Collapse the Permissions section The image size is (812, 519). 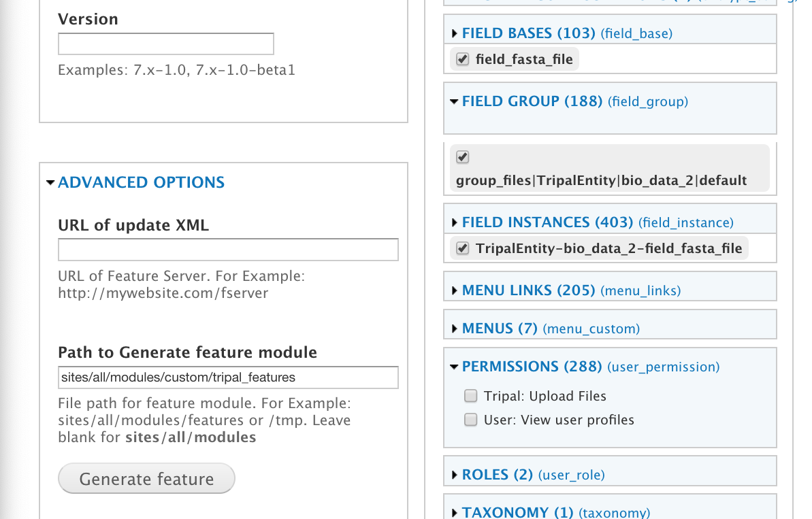(x=532, y=367)
